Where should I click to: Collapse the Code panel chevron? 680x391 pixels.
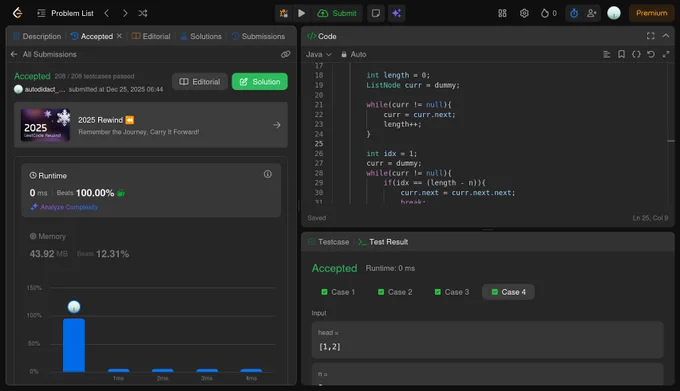[666, 36]
